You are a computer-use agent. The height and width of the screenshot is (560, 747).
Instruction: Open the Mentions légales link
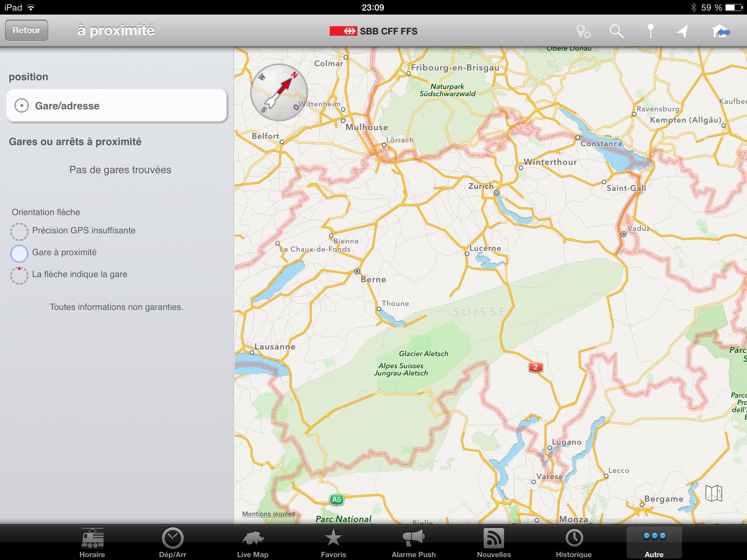click(268, 514)
